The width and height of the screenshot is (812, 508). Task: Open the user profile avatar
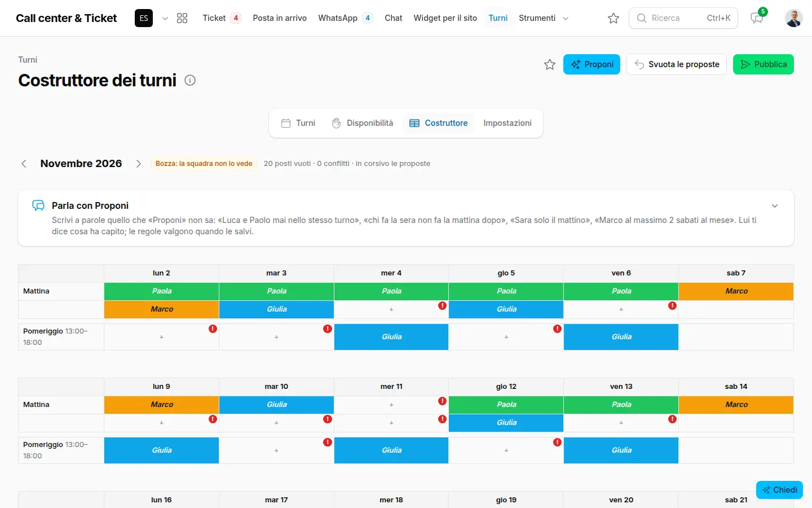tap(794, 18)
